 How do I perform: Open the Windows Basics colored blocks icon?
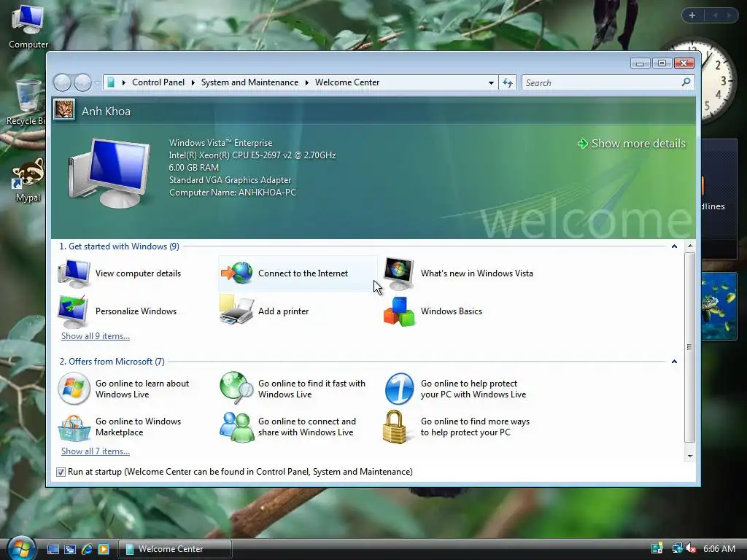pos(399,311)
